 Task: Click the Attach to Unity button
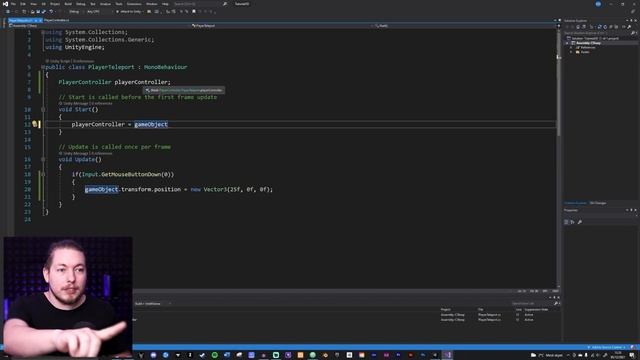point(129,11)
